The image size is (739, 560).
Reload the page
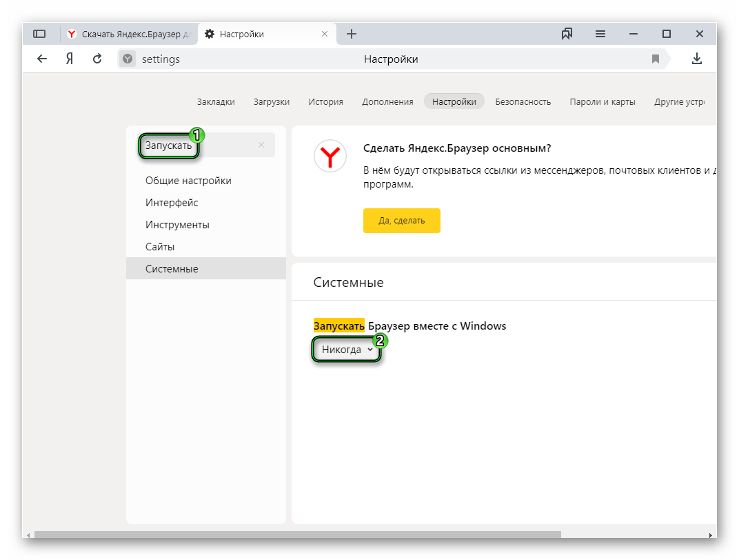pyautogui.click(x=97, y=59)
